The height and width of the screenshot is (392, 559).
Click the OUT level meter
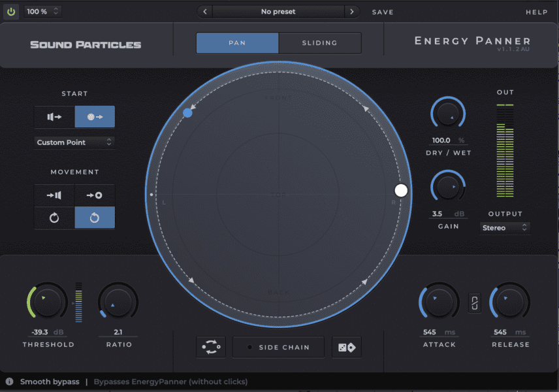pos(505,150)
